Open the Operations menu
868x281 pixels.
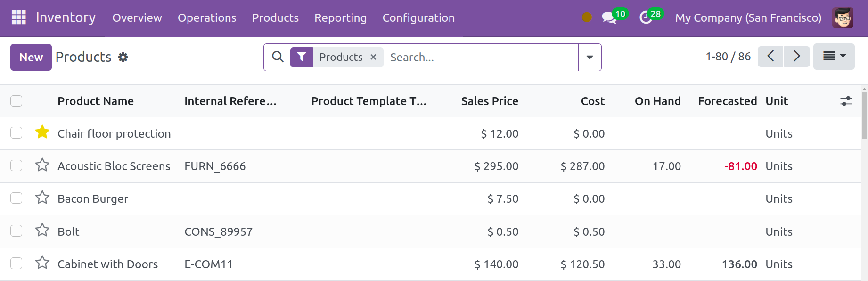coord(207,18)
